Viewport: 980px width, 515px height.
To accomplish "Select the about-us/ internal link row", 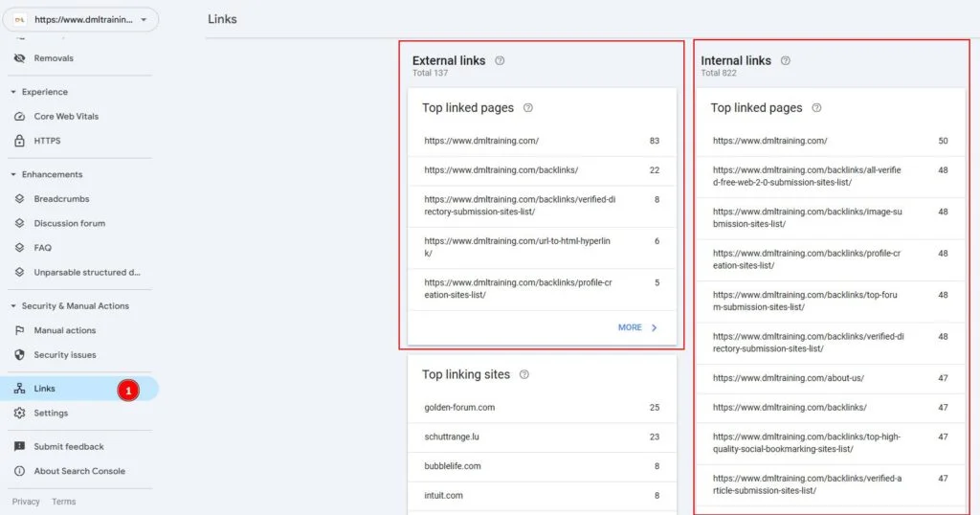I will point(831,378).
